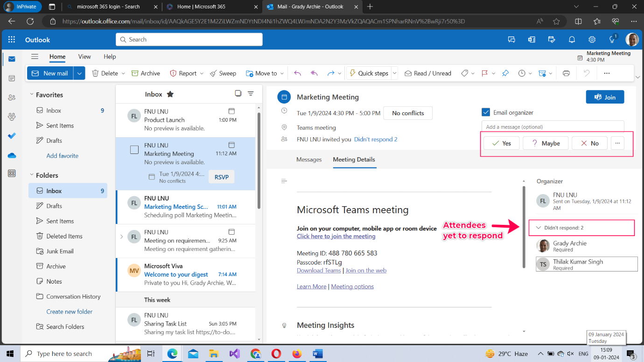Decline meeting with No button
Screen dimensions: 644x362
pos(589,143)
